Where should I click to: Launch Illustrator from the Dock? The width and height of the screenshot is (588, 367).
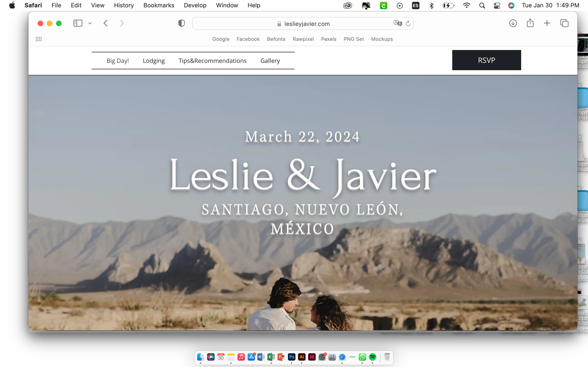[x=302, y=357]
